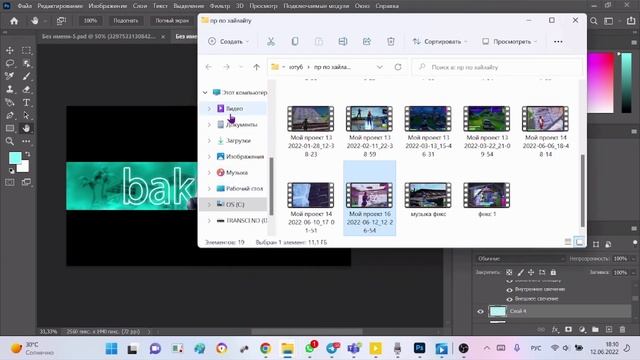Toggle Внутреннее свечение effect visibility
The image size is (640, 360).
[x=509, y=289]
